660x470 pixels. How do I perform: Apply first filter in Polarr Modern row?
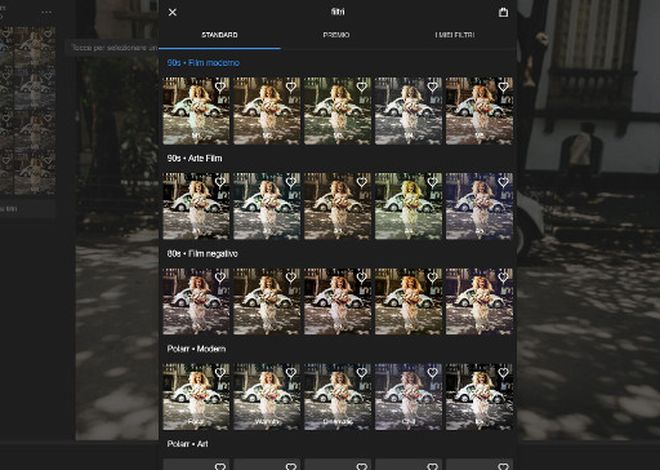tap(196, 397)
